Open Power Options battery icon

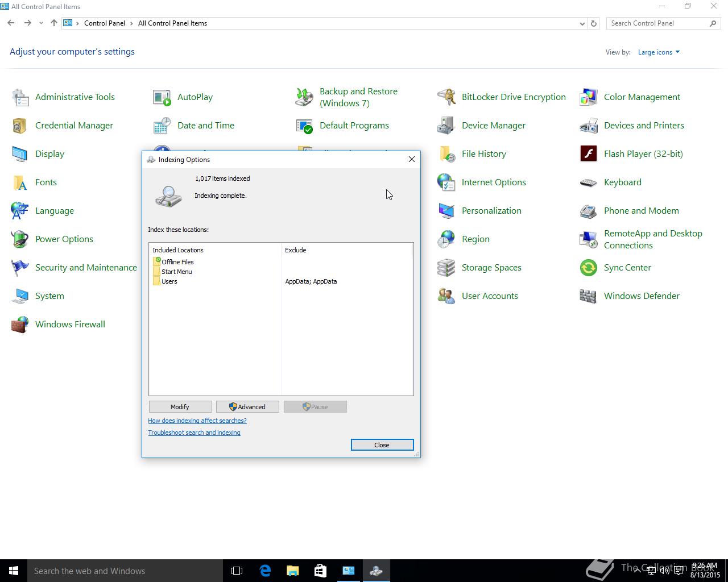click(20, 239)
